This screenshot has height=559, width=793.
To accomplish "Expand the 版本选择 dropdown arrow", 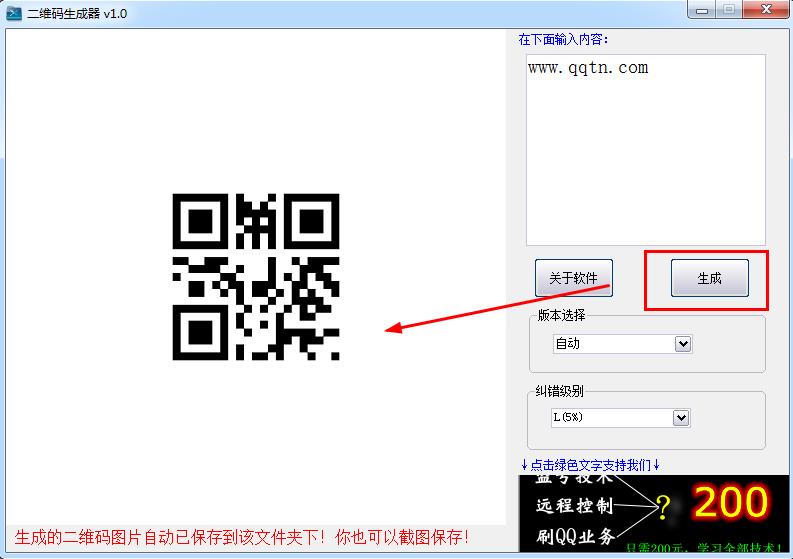I will (683, 344).
